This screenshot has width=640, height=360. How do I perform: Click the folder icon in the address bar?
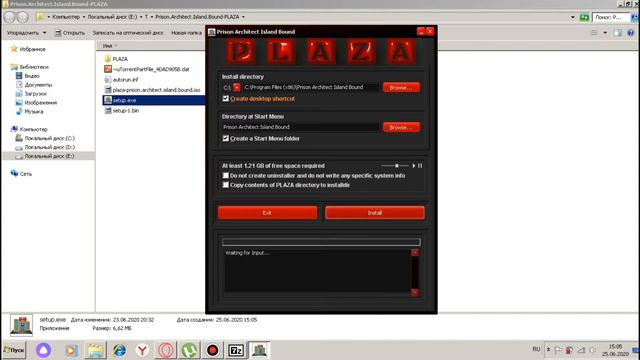pyautogui.click(x=40, y=17)
